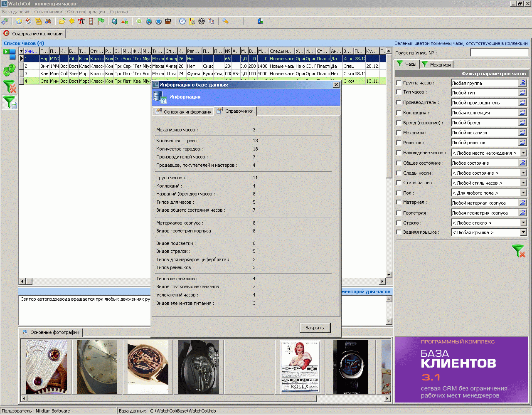This screenshot has width=532, height=415.
Task: Open the Задняя крышка dropdown
Action: click(x=523, y=232)
